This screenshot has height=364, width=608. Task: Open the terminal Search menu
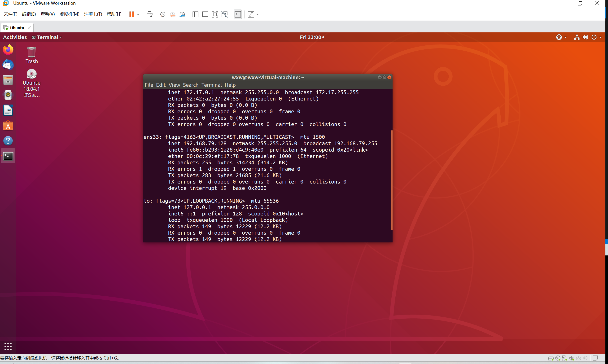(x=191, y=85)
